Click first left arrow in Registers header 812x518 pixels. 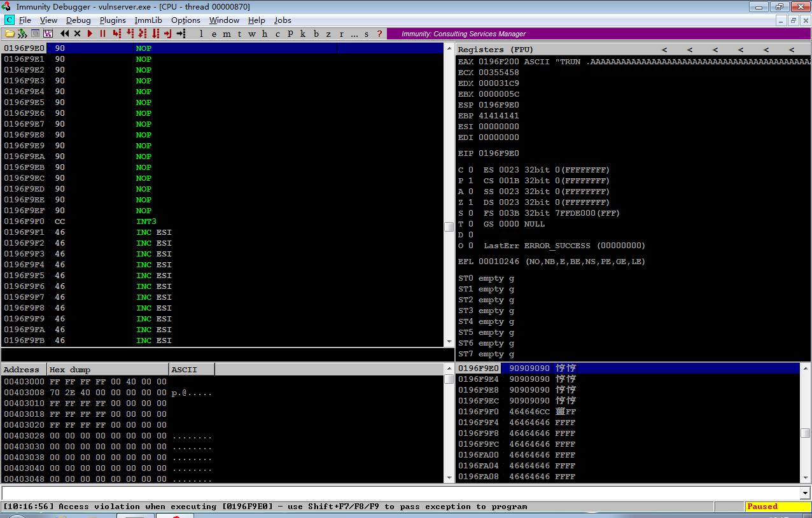coord(664,50)
